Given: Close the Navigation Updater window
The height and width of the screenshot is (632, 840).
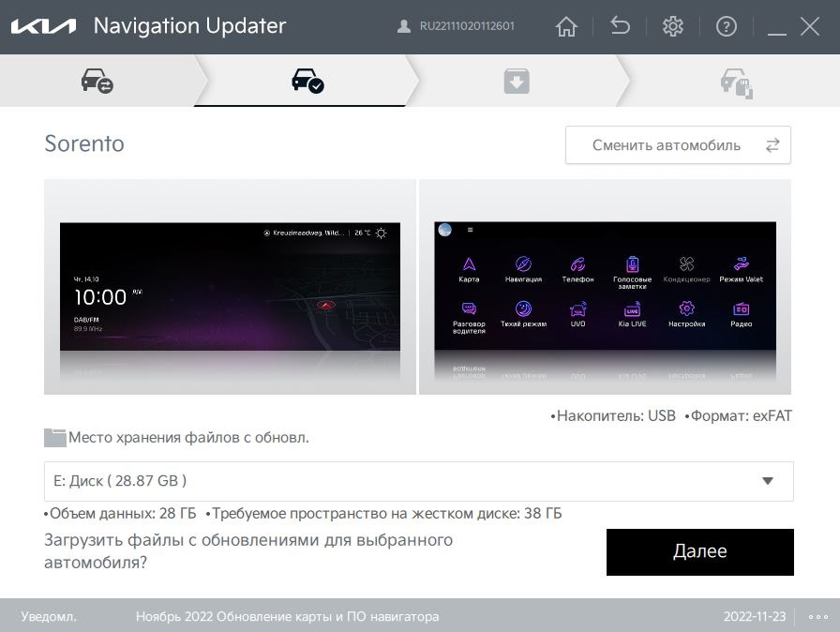Looking at the screenshot, I should [809, 26].
